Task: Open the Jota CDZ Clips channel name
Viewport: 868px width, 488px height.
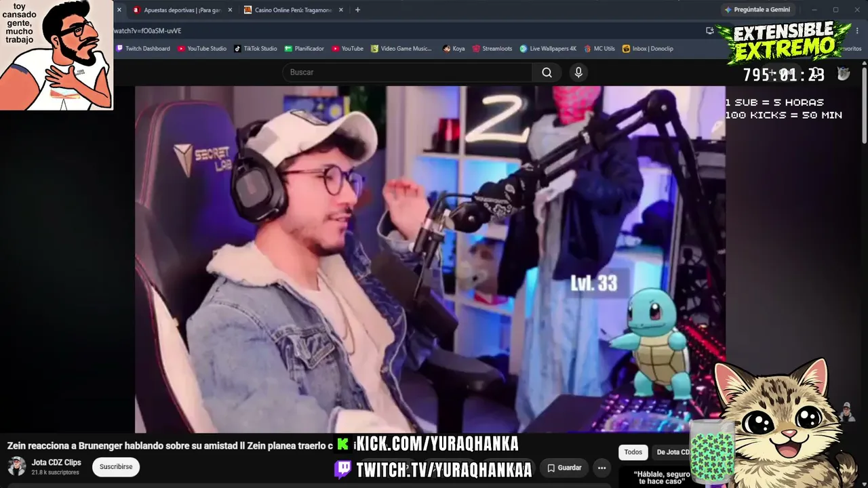Action: (x=56, y=462)
